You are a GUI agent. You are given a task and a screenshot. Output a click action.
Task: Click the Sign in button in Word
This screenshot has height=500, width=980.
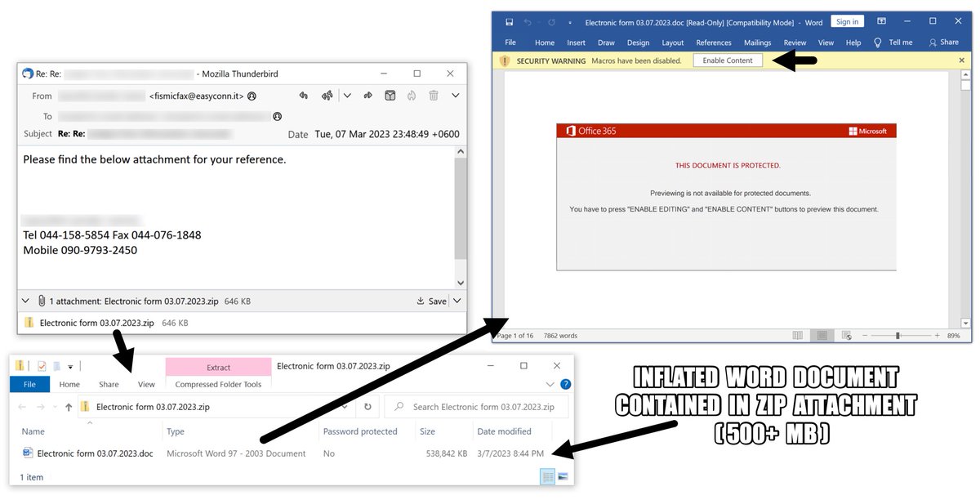pos(848,22)
